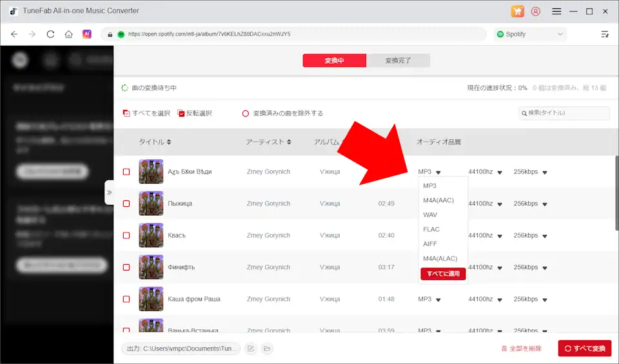619x364 pixels.
Task: Open the output folder icon
Action: [266, 349]
